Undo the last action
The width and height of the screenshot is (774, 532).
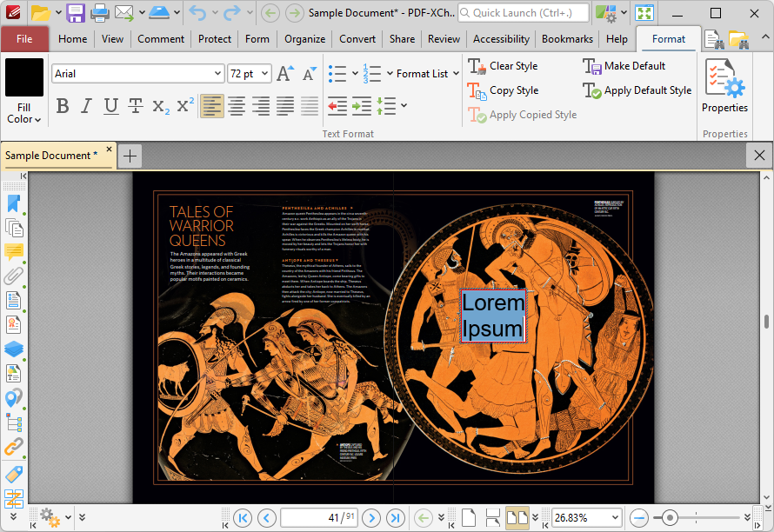coord(198,13)
